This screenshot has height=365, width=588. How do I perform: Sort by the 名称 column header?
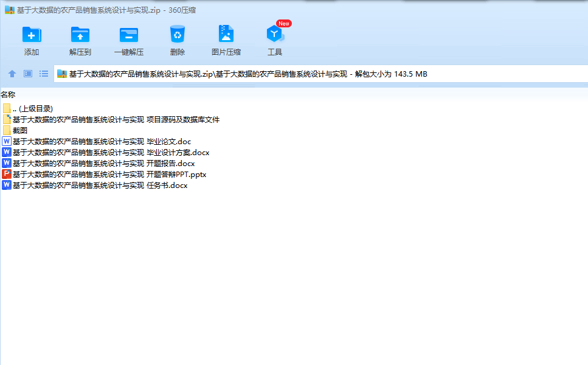(8, 95)
